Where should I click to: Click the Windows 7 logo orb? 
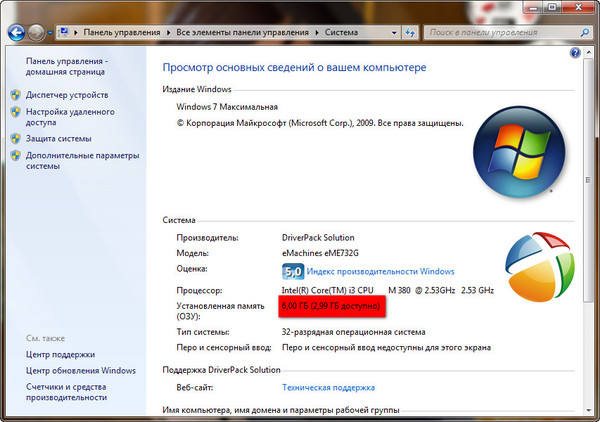tap(519, 152)
